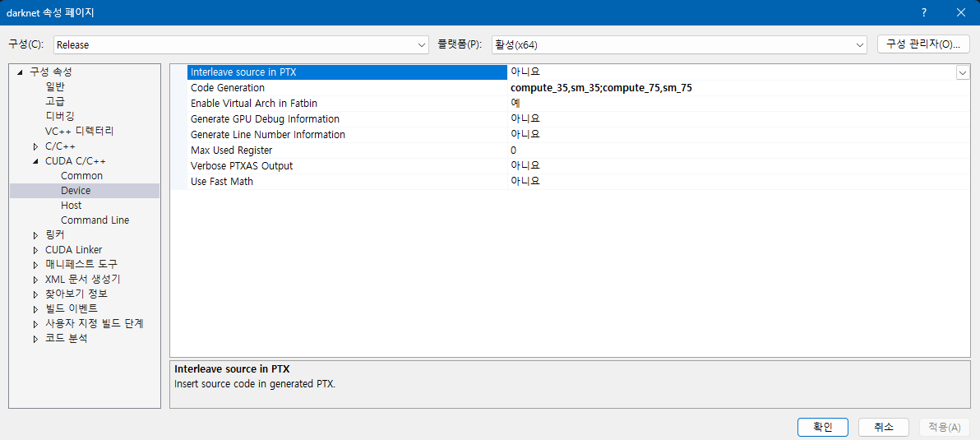This screenshot has width=980, height=440.
Task: Open the 플랫폼(P) 활성(x64) dropdown
Action: [679, 44]
